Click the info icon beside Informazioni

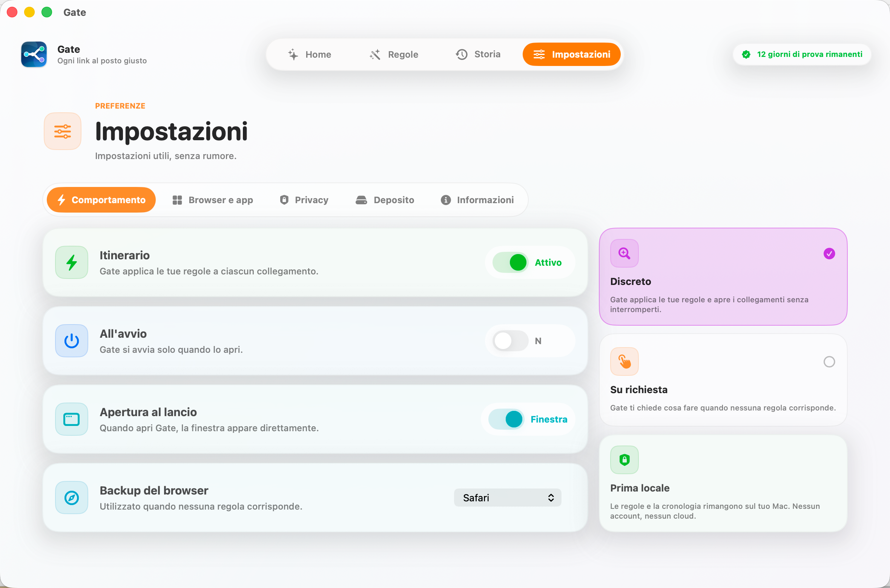pyautogui.click(x=446, y=200)
